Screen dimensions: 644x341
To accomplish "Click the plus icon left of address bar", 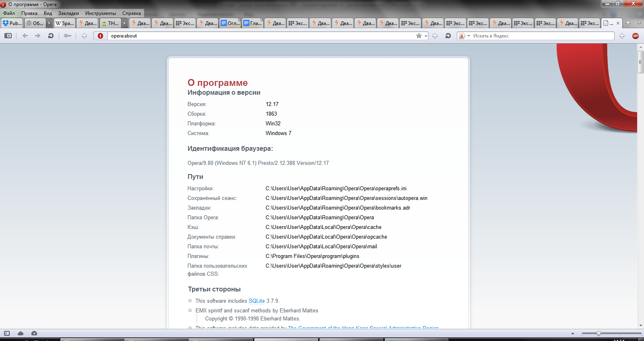I will tap(84, 36).
